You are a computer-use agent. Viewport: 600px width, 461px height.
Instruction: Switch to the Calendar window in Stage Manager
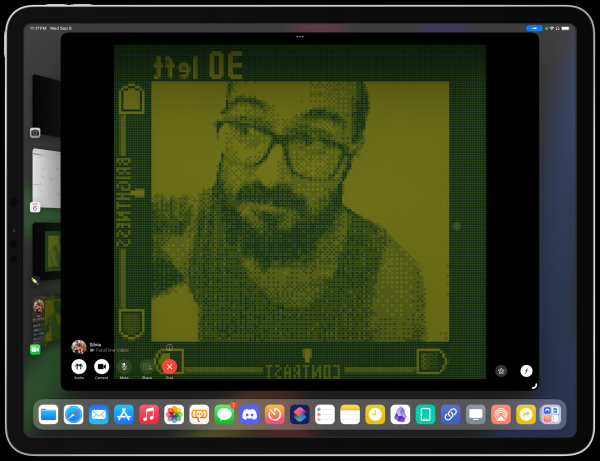click(x=46, y=178)
